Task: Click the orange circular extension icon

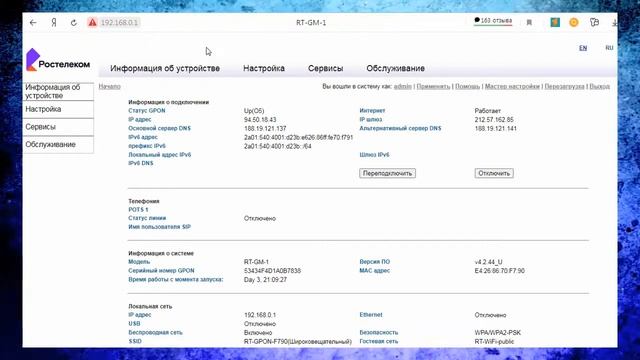Action: tap(573, 22)
